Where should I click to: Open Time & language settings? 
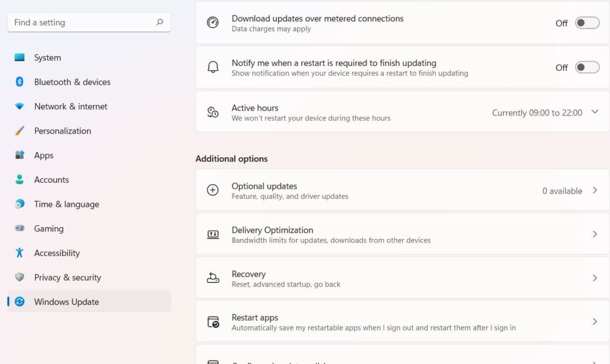[x=89, y=204]
